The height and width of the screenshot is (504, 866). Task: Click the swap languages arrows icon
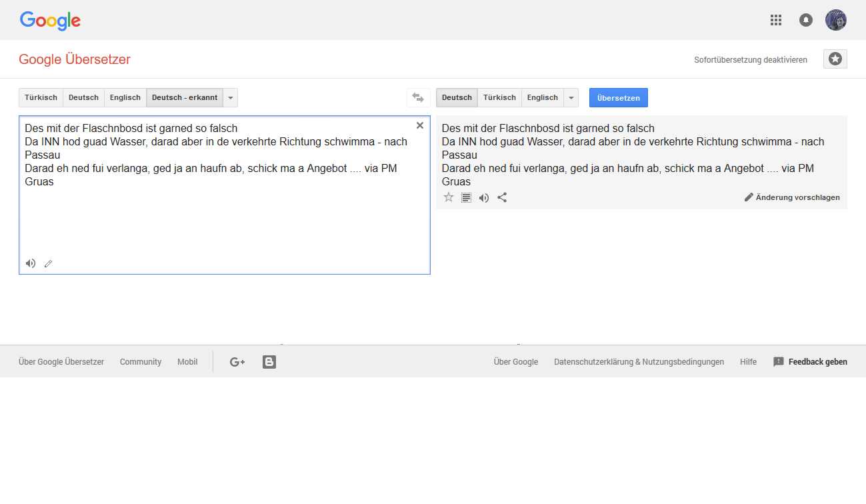[418, 97]
